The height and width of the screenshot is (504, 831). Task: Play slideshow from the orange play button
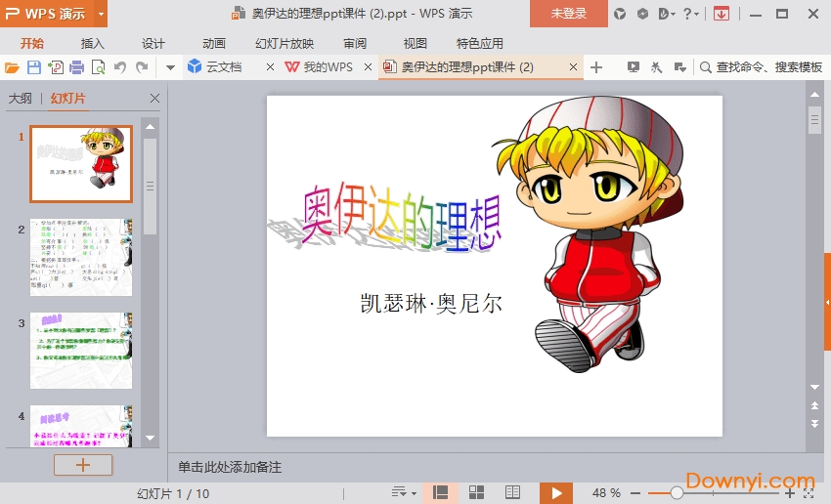556,493
